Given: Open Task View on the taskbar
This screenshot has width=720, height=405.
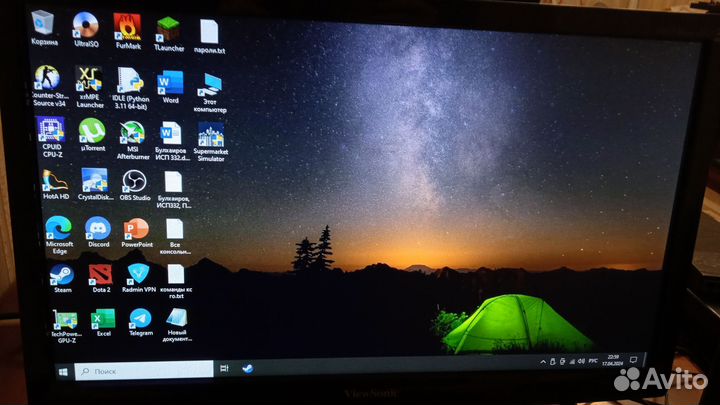Looking at the screenshot, I should pyautogui.click(x=225, y=369).
